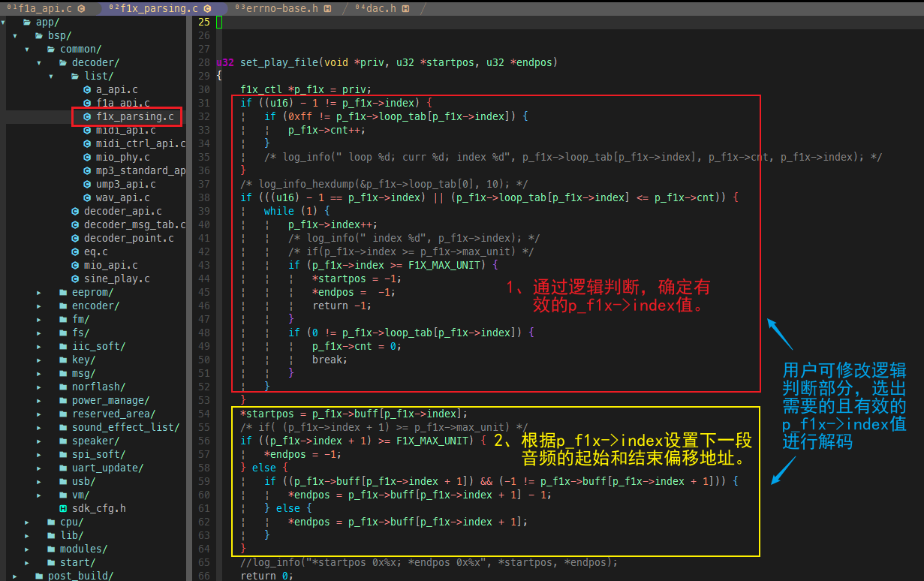924x581 pixels.
Task: Click the C file icon beside ump3_api.c
Action: coord(87,185)
